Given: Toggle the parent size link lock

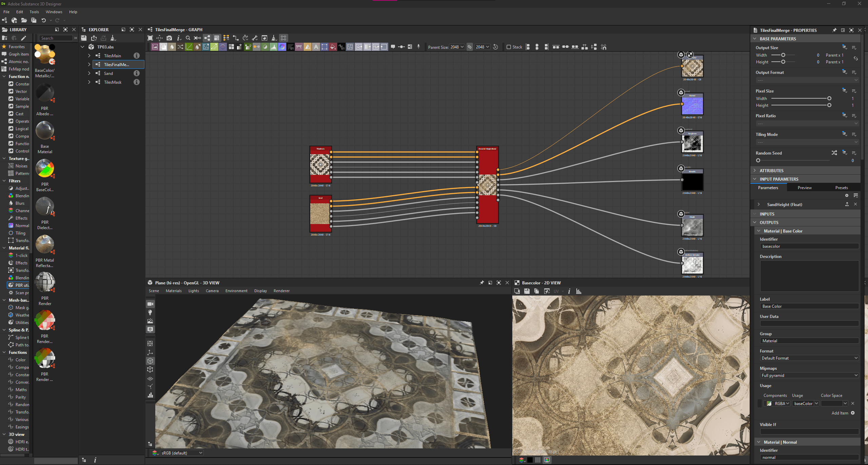Looking at the screenshot, I should (470, 47).
